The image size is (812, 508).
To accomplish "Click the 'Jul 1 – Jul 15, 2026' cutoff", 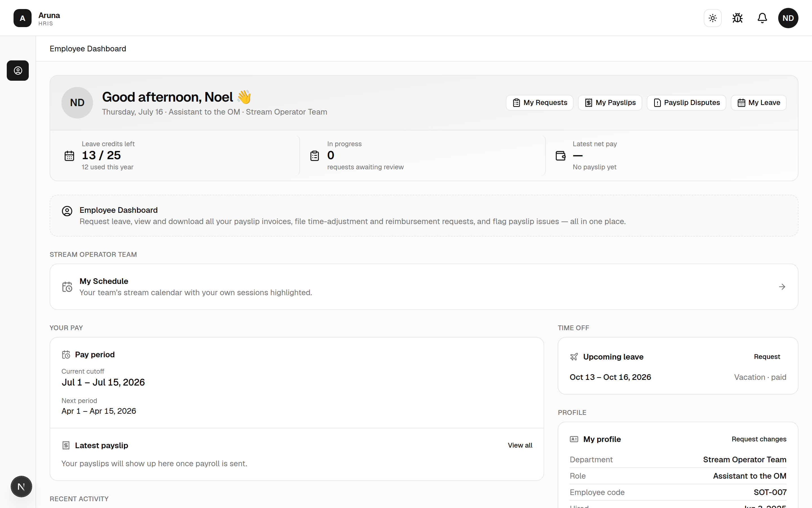I will coord(103,382).
